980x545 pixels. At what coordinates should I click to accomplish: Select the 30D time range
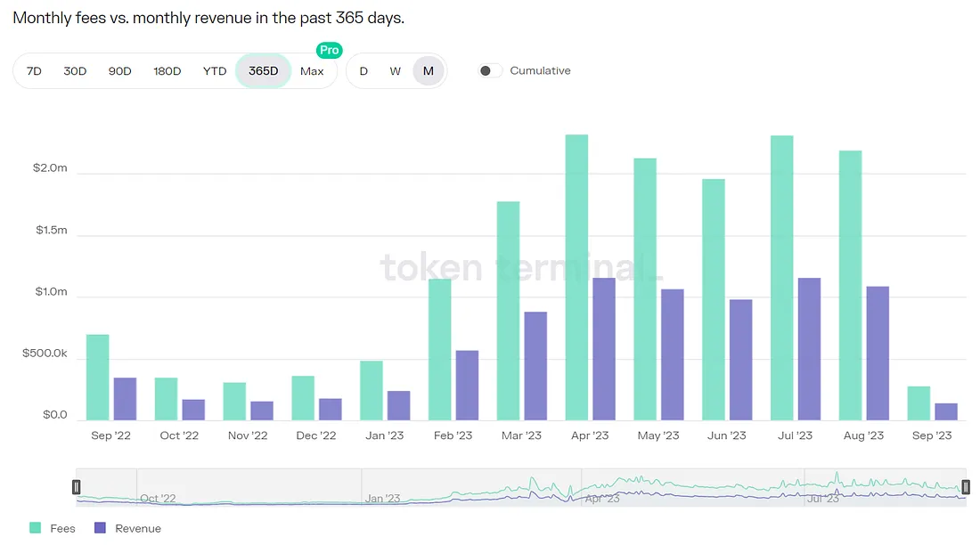click(x=75, y=71)
